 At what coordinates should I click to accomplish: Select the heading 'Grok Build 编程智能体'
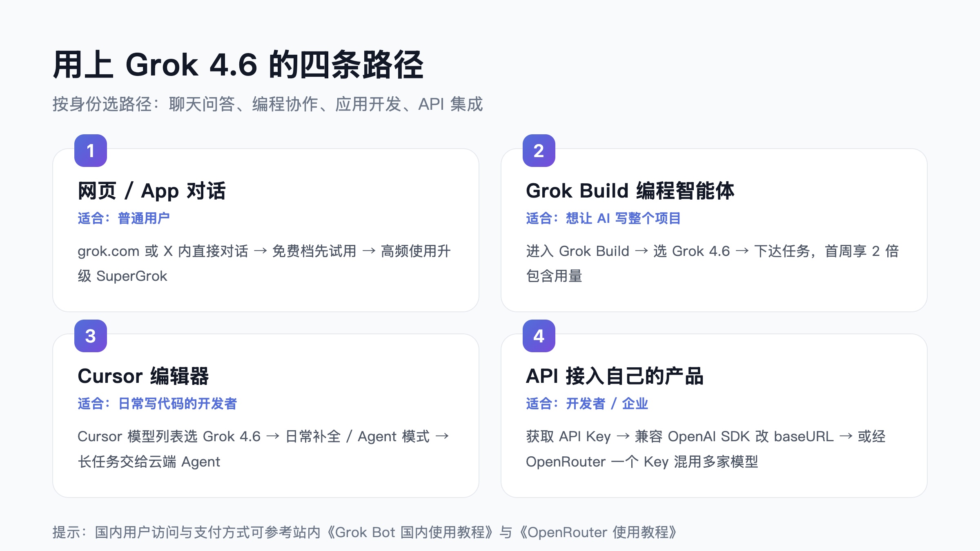click(630, 191)
